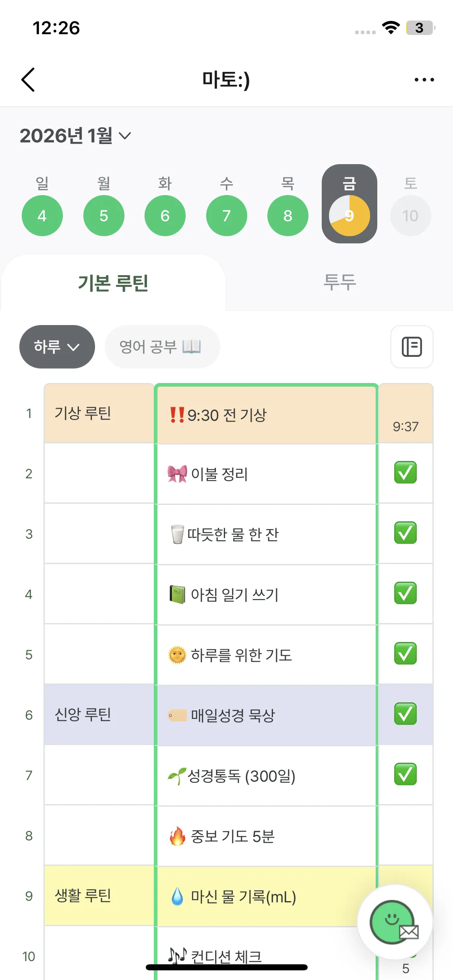Tap the back arrow icon
The image size is (453, 980).
point(28,80)
